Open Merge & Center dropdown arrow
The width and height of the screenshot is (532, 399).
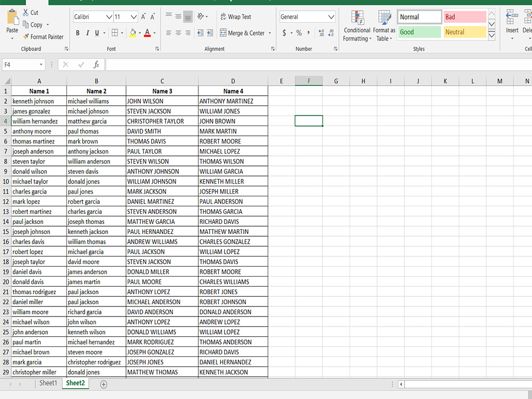tap(270, 33)
